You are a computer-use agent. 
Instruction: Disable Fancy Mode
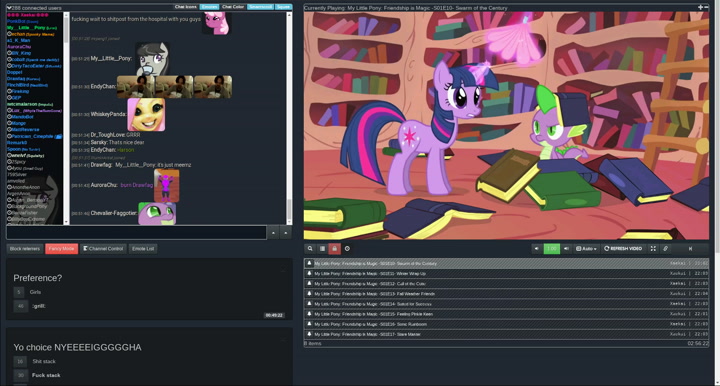click(62, 249)
